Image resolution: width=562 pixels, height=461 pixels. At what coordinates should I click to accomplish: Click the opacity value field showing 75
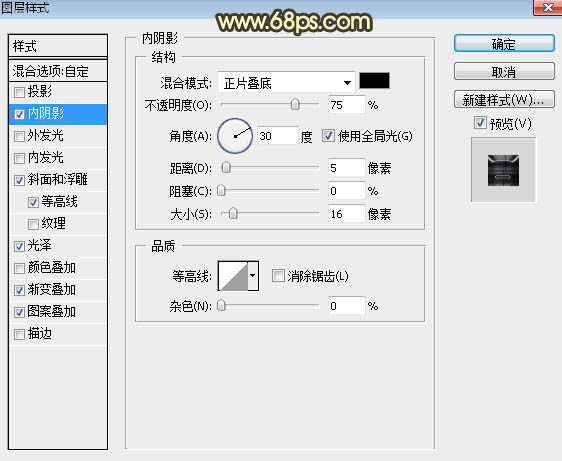pos(346,105)
